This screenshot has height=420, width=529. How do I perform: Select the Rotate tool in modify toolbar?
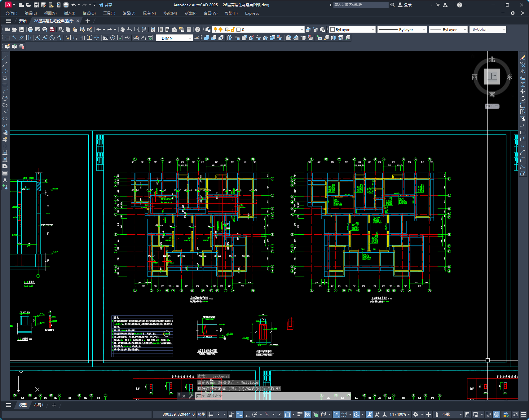coord(523,98)
